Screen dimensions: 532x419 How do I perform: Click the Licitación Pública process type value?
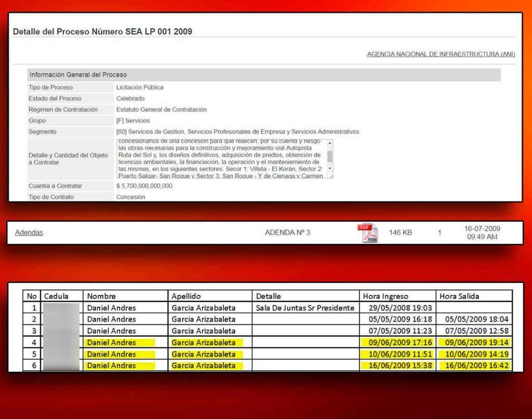click(x=140, y=87)
